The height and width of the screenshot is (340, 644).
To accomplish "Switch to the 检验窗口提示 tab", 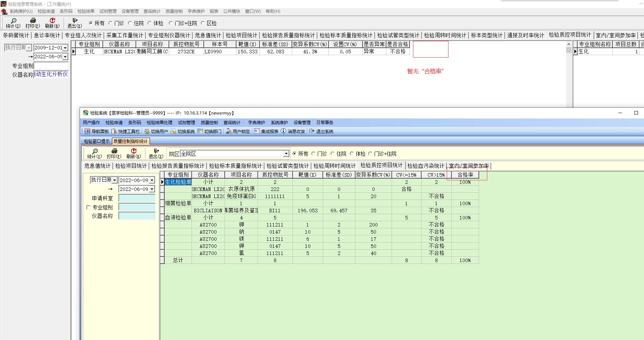I will (97, 141).
